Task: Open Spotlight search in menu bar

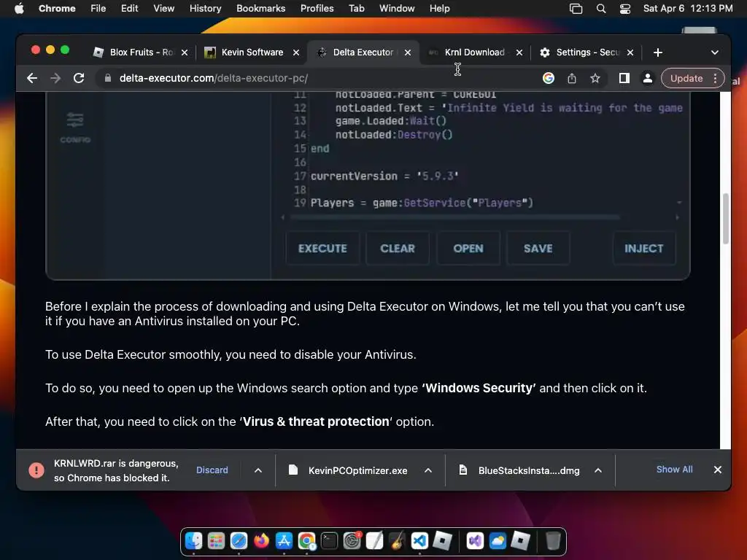Action: coord(601,9)
